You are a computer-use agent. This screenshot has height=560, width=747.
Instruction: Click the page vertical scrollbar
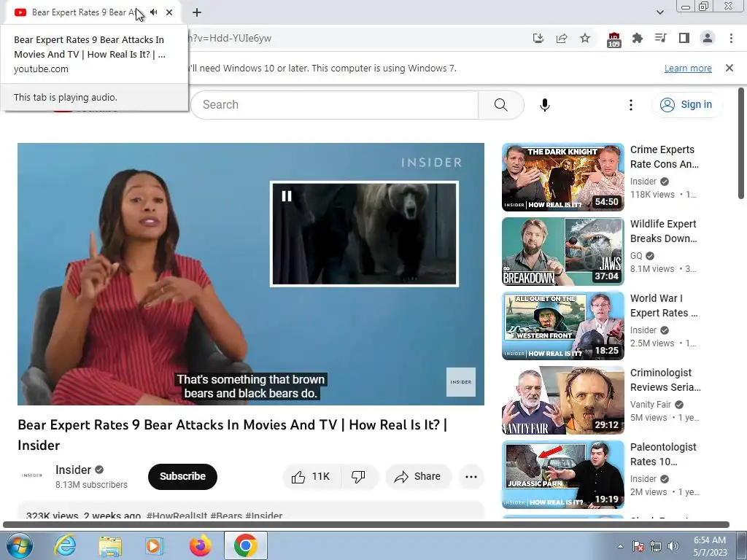click(x=741, y=144)
